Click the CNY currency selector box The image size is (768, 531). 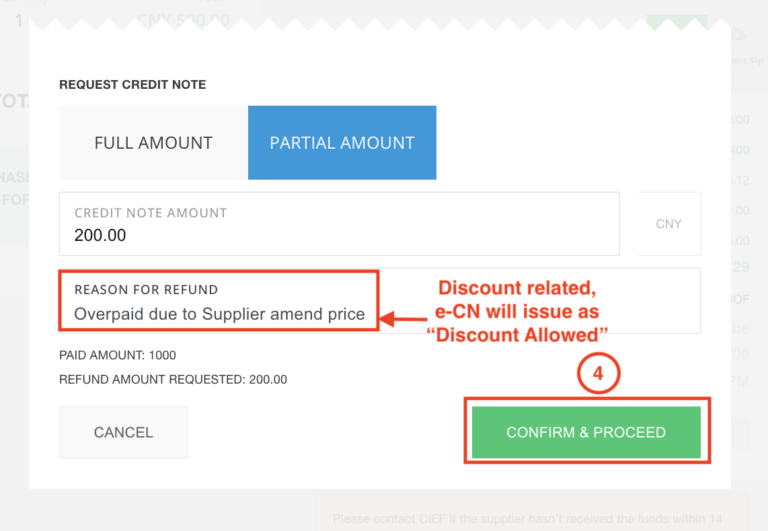point(669,224)
